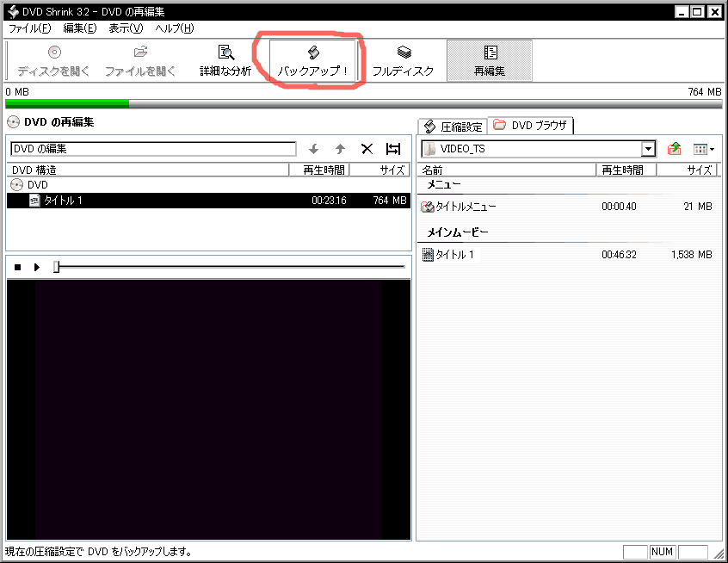Open the ファイル(F) menu
This screenshot has height=563, width=728.
pos(30,28)
